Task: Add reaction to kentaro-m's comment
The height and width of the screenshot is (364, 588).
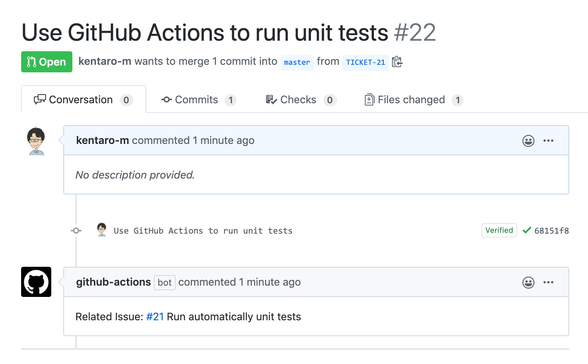Action: pyautogui.click(x=528, y=141)
